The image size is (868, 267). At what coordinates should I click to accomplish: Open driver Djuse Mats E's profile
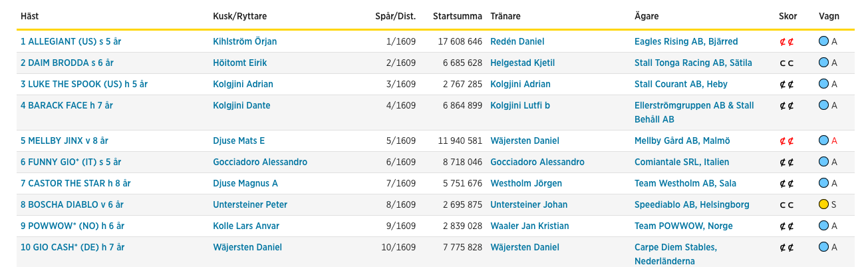coord(239,140)
